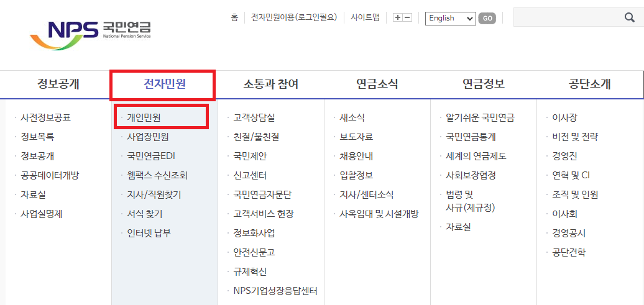Open 경영진 submenu item
644x305 pixels.
point(564,157)
